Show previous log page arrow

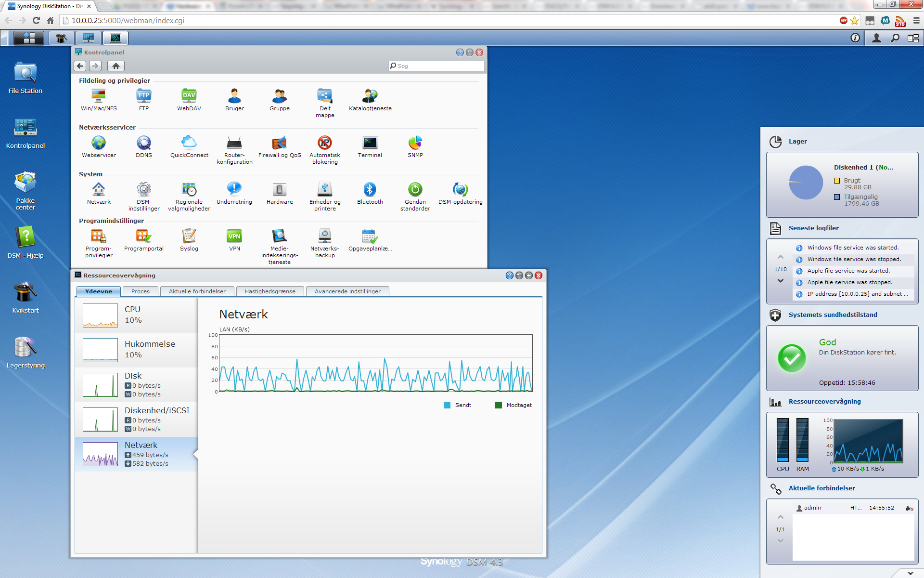point(781,257)
